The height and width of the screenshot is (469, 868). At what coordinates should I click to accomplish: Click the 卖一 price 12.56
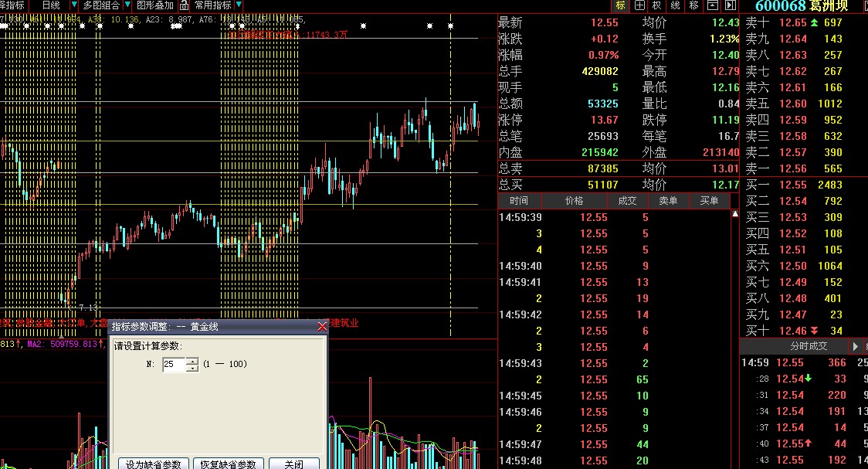(x=793, y=168)
